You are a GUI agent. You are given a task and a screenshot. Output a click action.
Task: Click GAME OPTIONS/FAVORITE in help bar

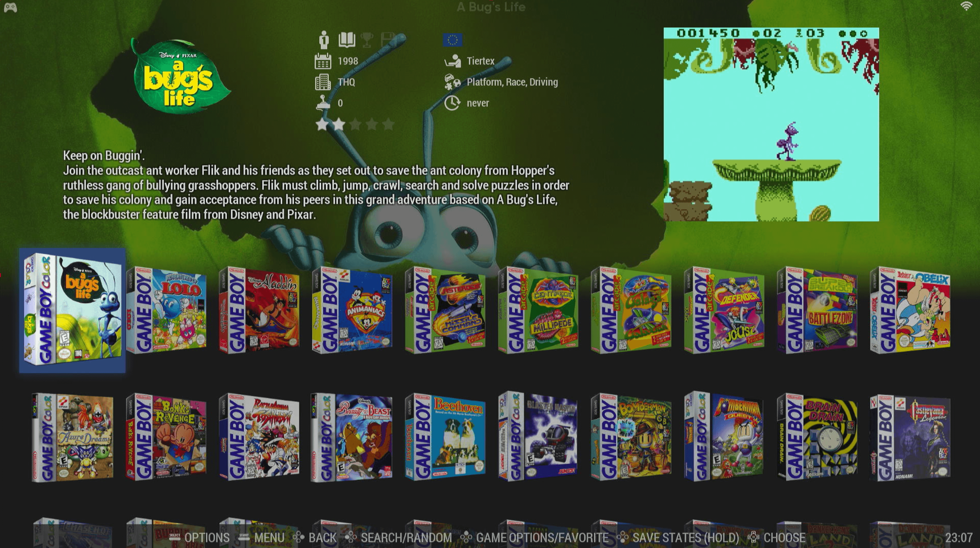(534, 537)
